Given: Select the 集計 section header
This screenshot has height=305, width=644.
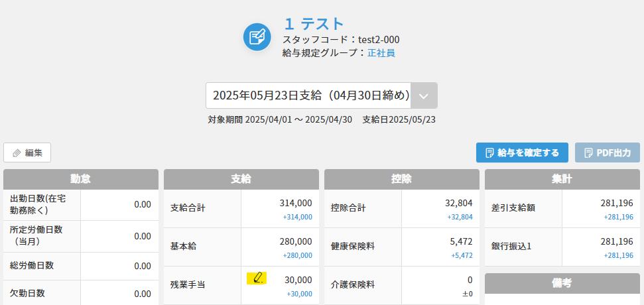Looking at the screenshot, I should pos(562,179).
